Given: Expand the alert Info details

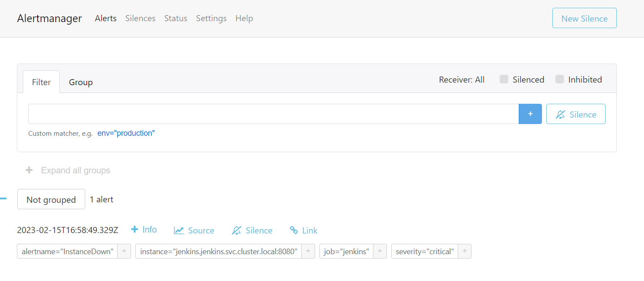Looking at the screenshot, I should (x=144, y=230).
